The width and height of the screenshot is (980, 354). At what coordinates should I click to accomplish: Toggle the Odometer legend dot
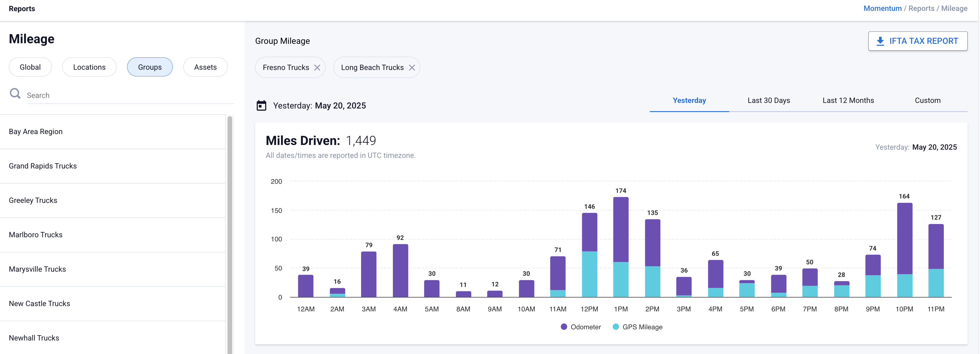564,327
